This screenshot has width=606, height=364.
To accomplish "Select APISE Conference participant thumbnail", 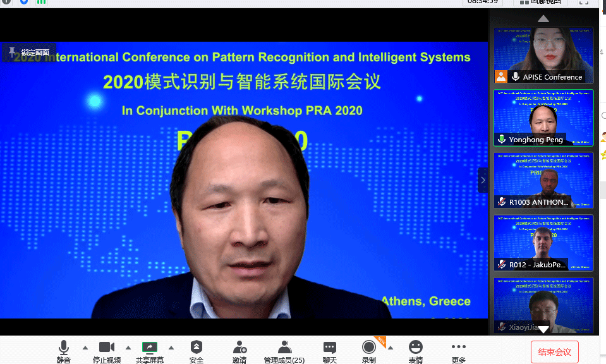I will point(543,56).
